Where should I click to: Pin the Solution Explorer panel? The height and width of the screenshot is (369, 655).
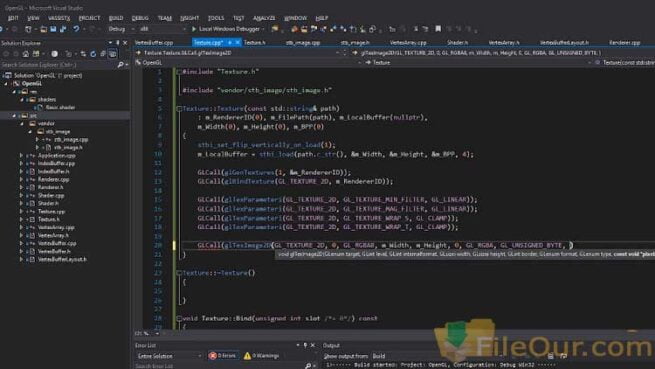tap(118, 43)
